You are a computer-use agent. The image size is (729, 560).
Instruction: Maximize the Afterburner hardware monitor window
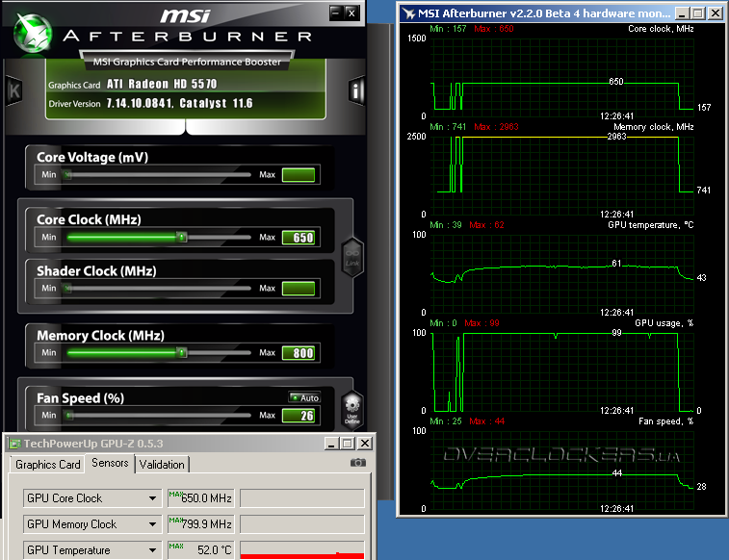[698, 13]
